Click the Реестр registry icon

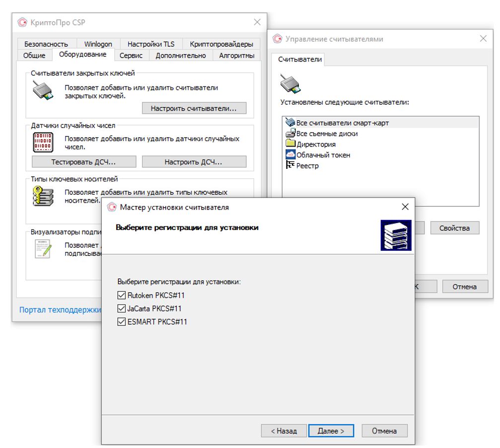click(290, 165)
